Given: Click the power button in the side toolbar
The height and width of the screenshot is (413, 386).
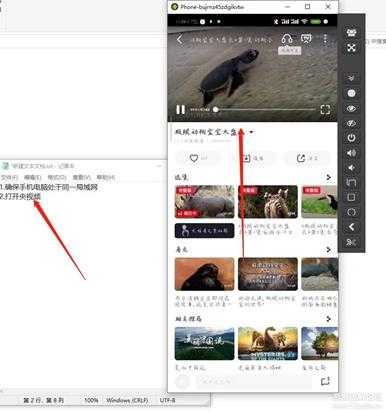Looking at the screenshot, I should pos(351,138).
